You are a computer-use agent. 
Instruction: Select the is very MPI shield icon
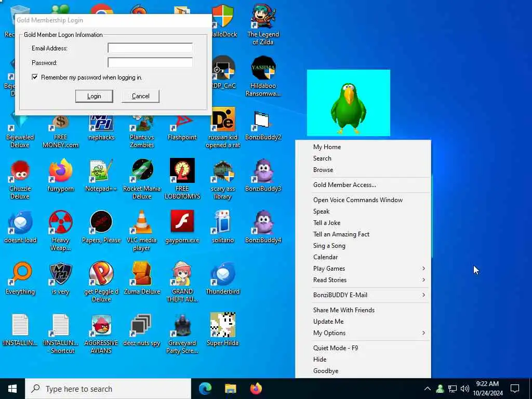pos(61,278)
